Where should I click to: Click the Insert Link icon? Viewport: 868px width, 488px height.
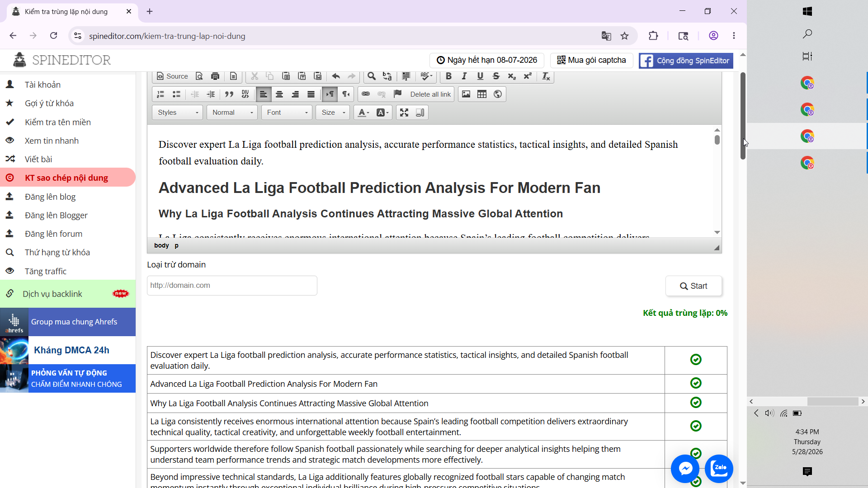(366, 94)
